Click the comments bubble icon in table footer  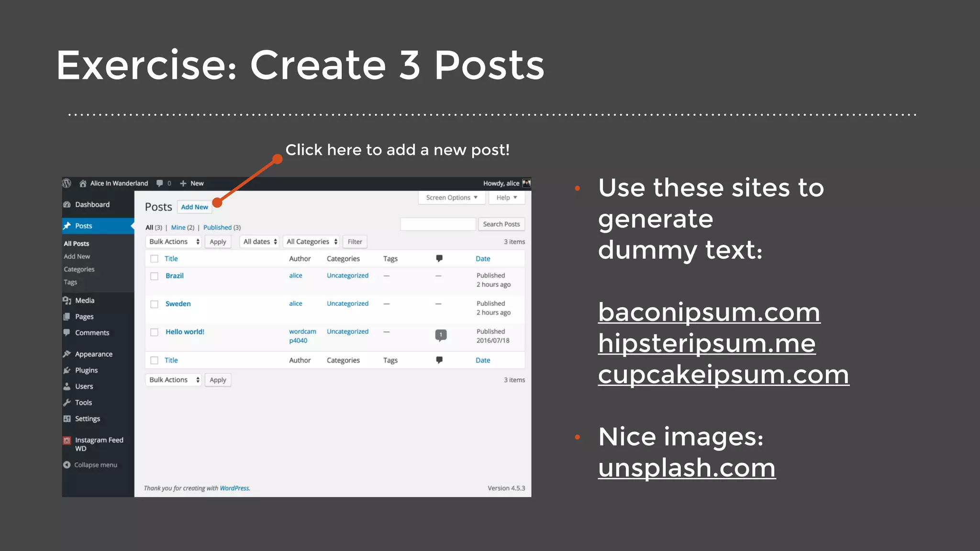point(439,360)
